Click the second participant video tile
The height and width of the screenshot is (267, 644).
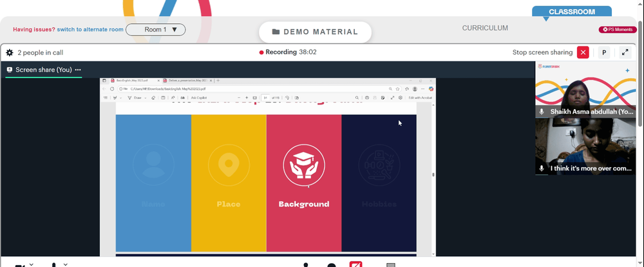[585, 146]
